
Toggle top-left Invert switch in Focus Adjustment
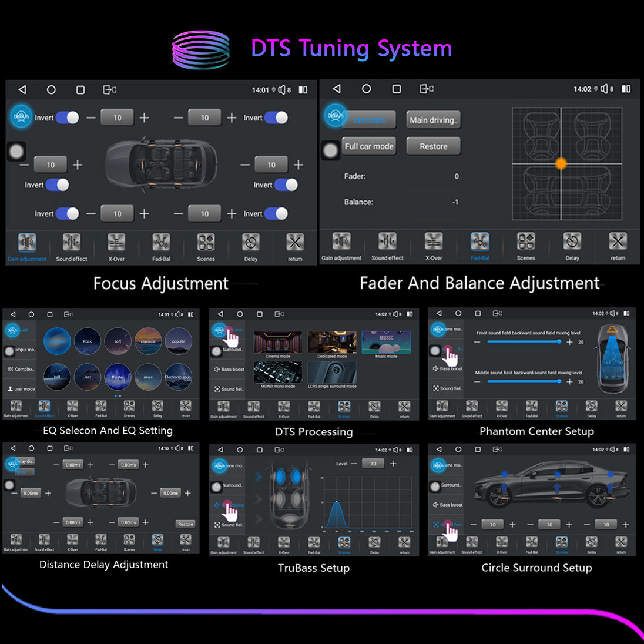tap(67, 118)
